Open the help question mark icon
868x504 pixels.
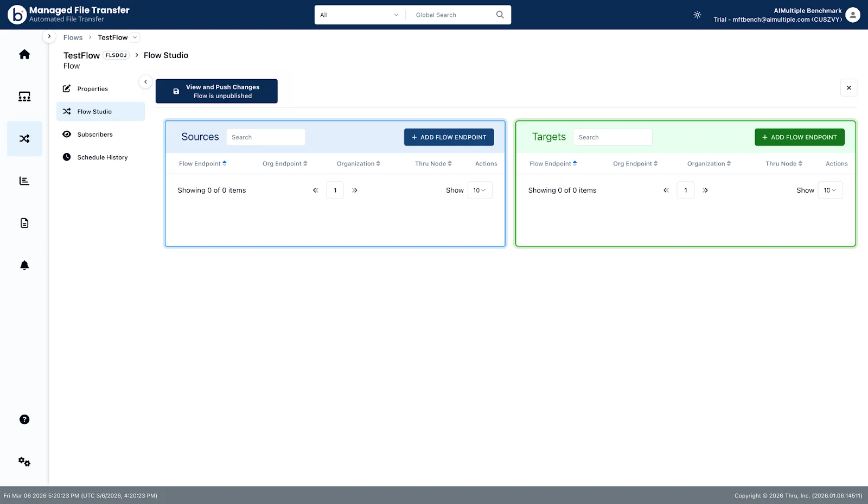tap(24, 419)
